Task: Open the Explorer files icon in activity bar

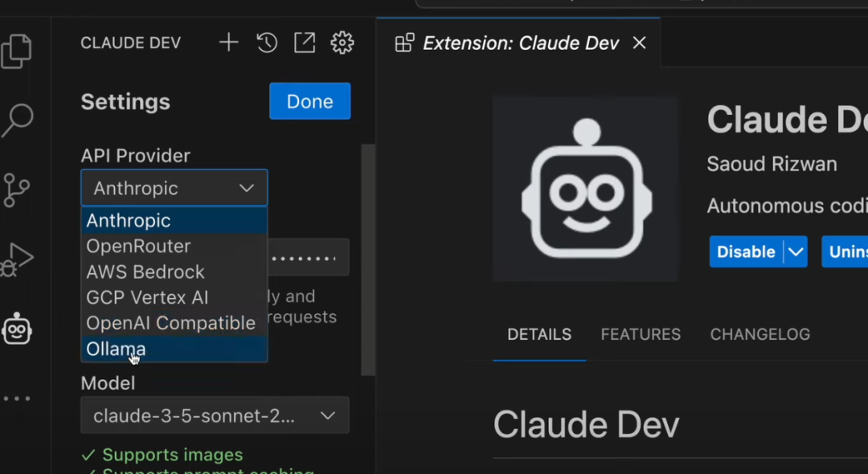Action: pyautogui.click(x=17, y=51)
